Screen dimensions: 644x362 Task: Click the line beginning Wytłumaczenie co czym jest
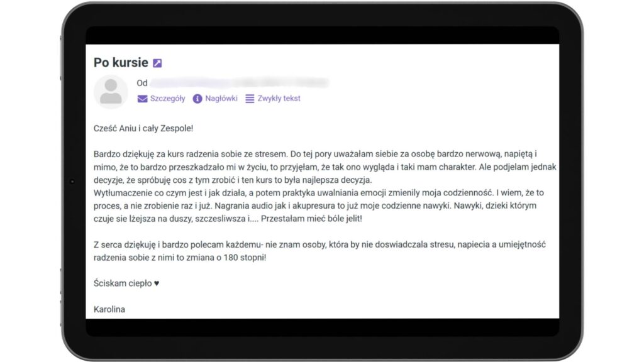click(x=319, y=192)
